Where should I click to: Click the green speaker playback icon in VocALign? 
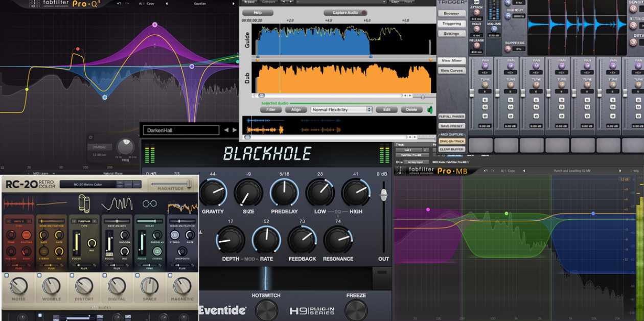pyautogui.click(x=431, y=110)
